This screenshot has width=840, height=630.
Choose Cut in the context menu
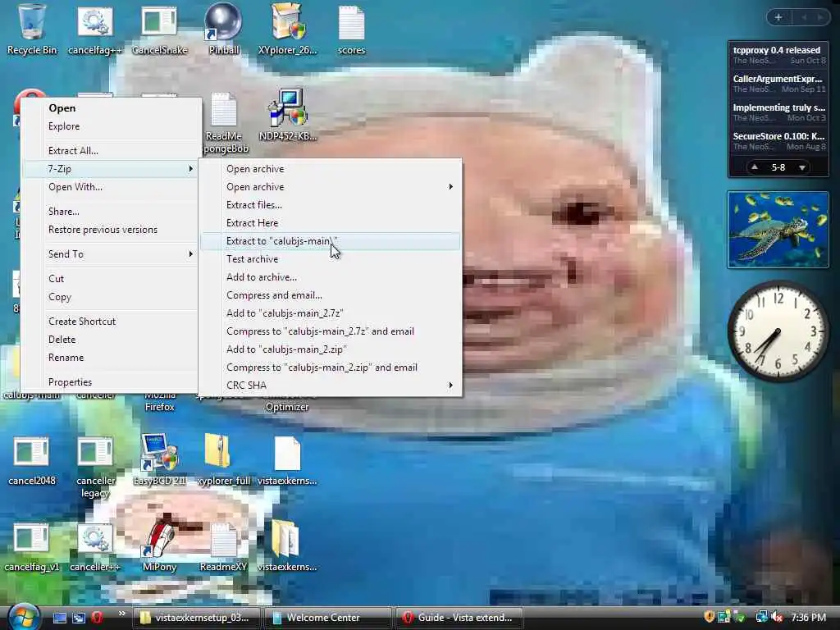coord(111,279)
